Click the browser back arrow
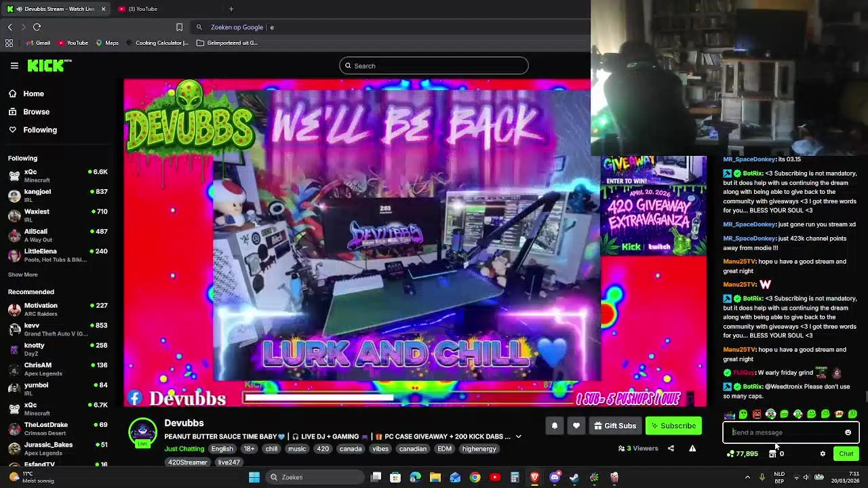 coord(9,27)
